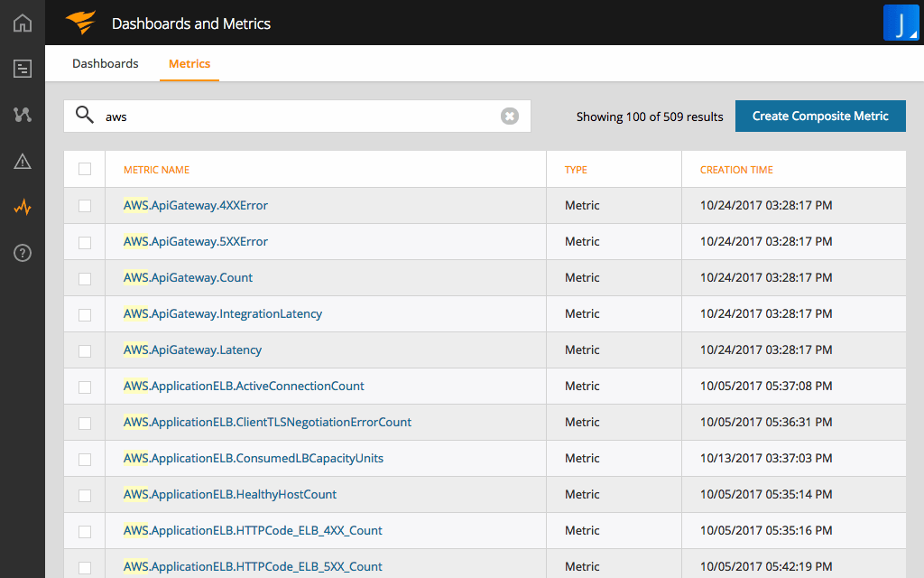This screenshot has width=924, height=578.
Task: Open Help with the question mark icon
Action: [x=22, y=253]
